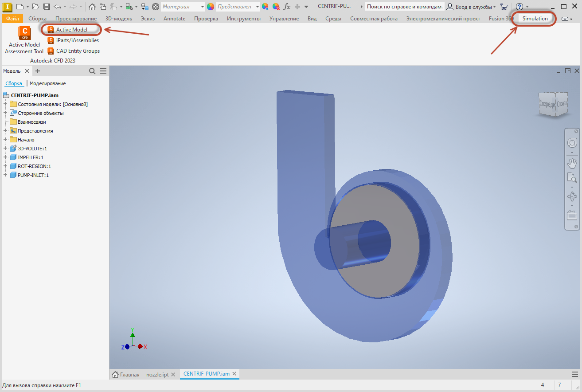Switch to the 3D-модель ribbon tab
The width and height of the screenshot is (582, 392).
click(x=119, y=19)
